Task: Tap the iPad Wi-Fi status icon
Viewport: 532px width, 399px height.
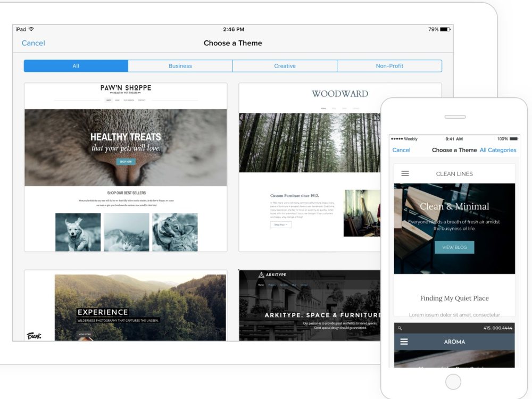Action: point(31,29)
